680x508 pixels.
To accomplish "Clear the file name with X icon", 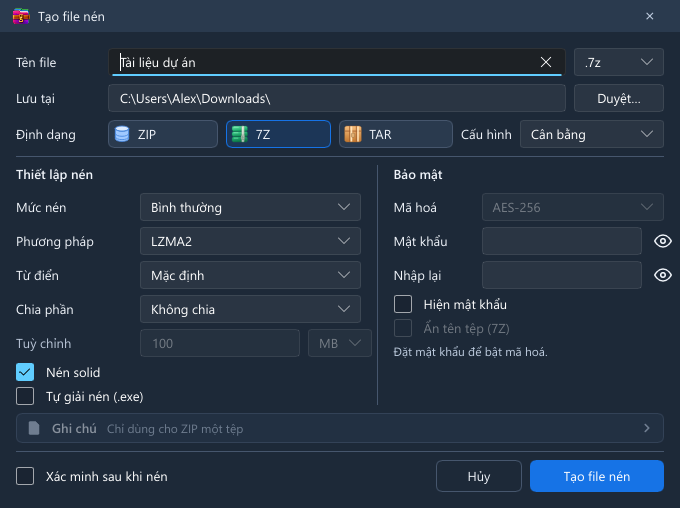I will pos(546,62).
